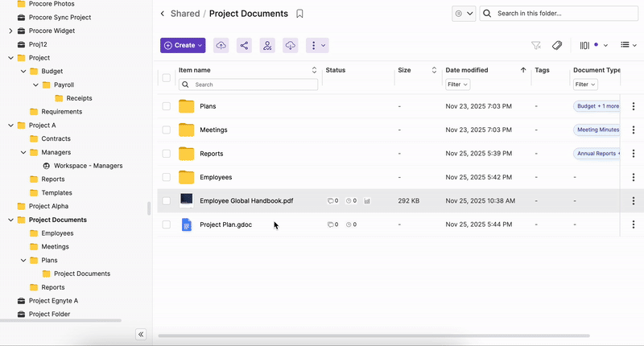Collapse the Project A tree node
This screenshot has height=346, width=644.
[x=10, y=126]
